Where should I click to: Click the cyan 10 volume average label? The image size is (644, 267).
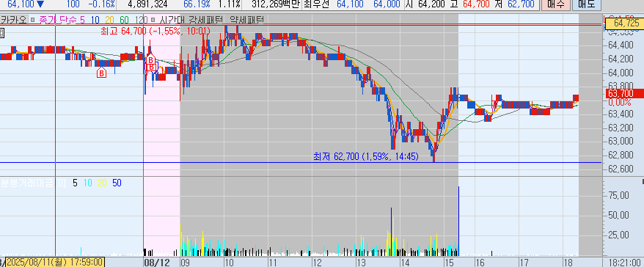(87, 183)
